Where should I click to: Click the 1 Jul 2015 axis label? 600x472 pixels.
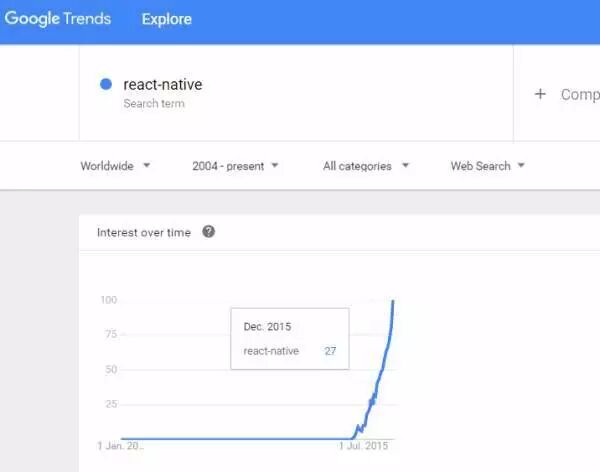click(364, 446)
